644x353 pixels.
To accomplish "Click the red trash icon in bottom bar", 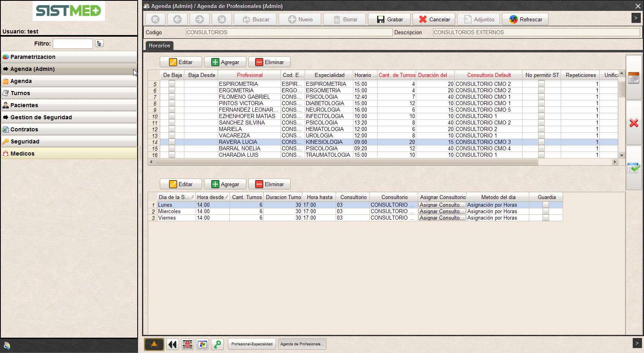I will 187,344.
